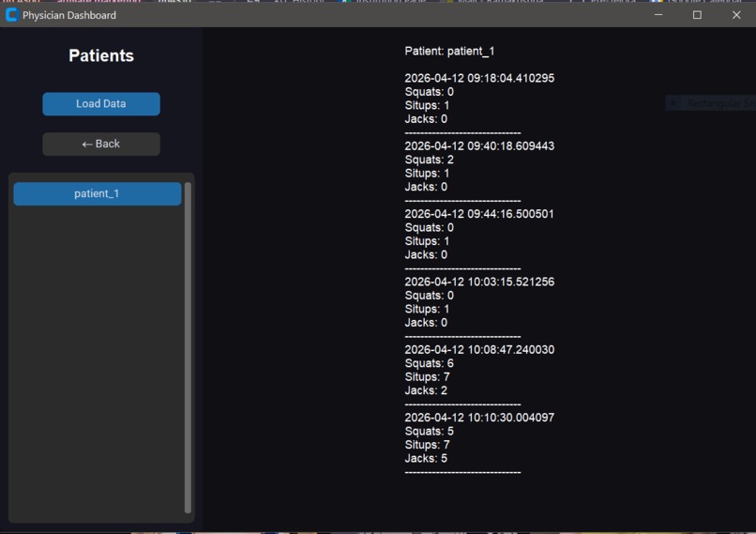Click 'Jacks: 0' in the 09:18 entry
Screen dimensions: 756x534
tap(426, 118)
